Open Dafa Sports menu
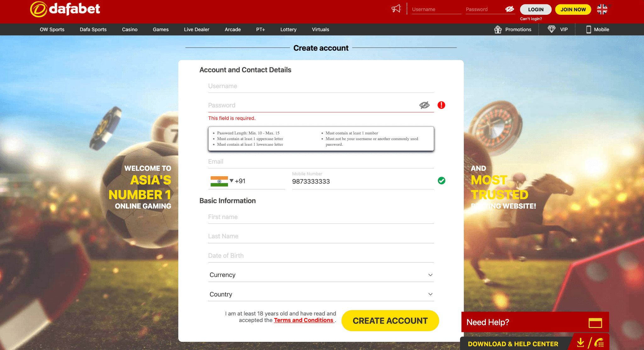The width and height of the screenshot is (644, 350). pyautogui.click(x=93, y=30)
